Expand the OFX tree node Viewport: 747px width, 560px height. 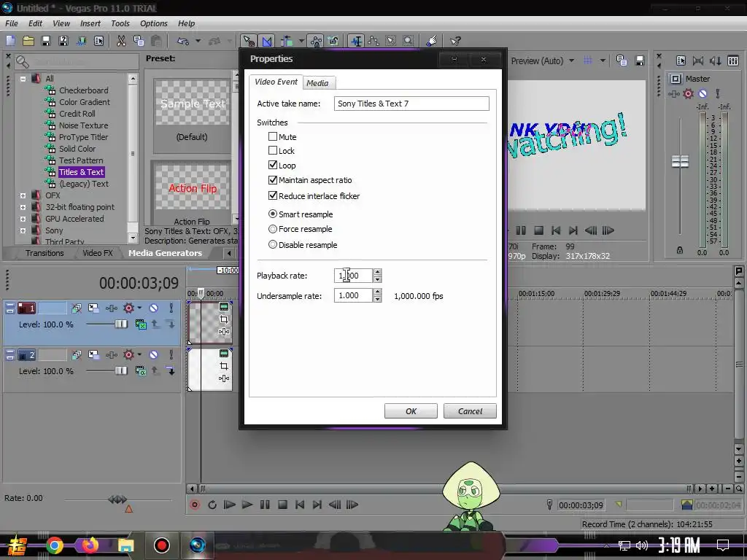[x=23, y=195]
